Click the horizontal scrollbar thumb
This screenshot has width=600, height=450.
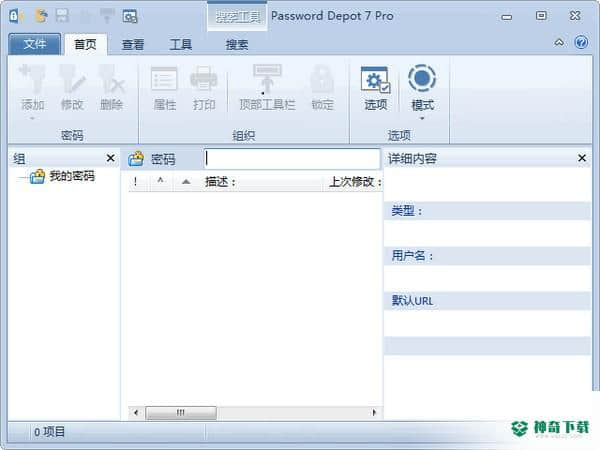(x=181, y=412)
